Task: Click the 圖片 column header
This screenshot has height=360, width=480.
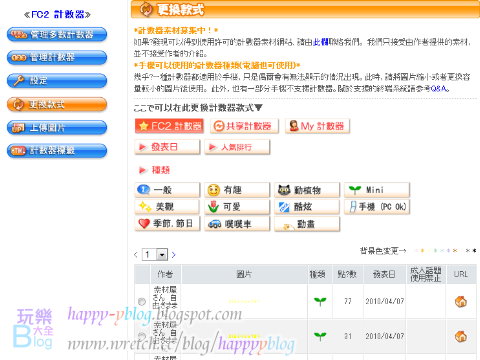Action: click(244, 274)
